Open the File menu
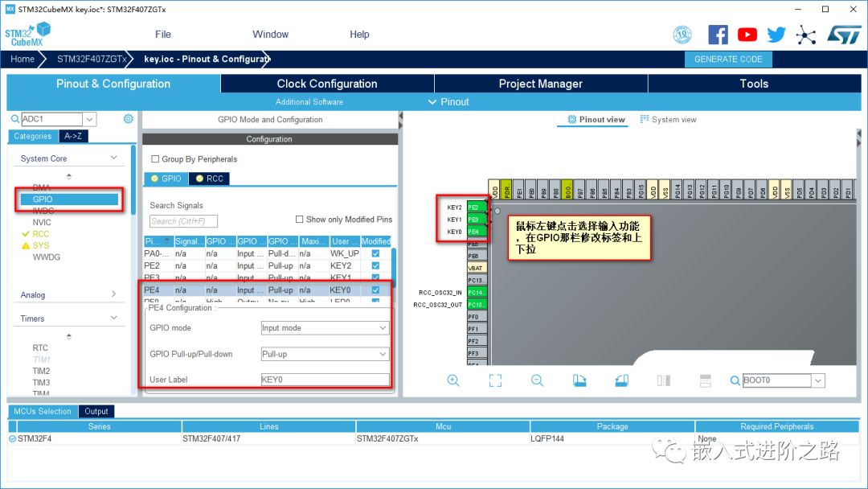This screenshot has height=489, width=868. click(162, 35)
